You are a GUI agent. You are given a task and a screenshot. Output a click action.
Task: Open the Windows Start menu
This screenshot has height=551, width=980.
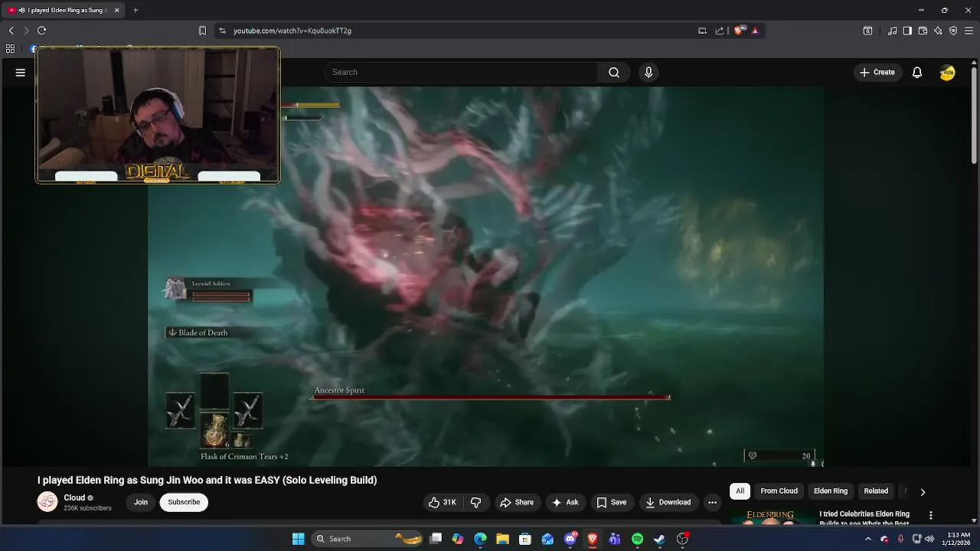[x=298, y=539]
